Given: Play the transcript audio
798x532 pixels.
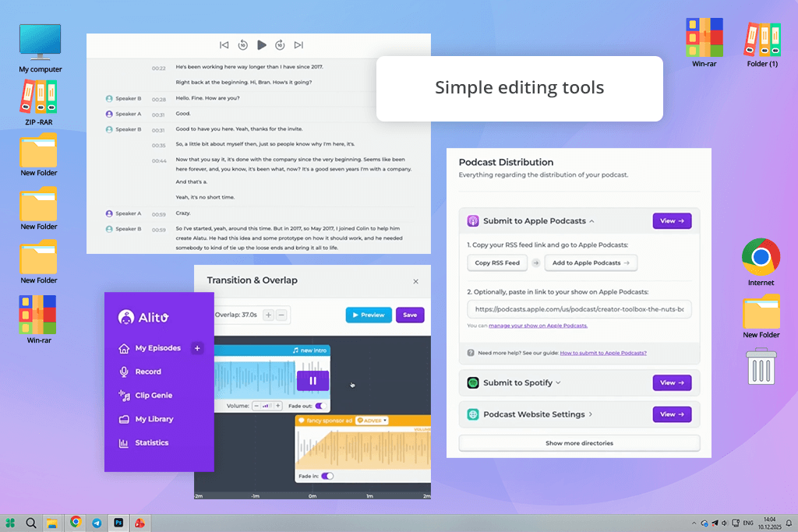Looking at the screenshot, I should click(262, 45).
